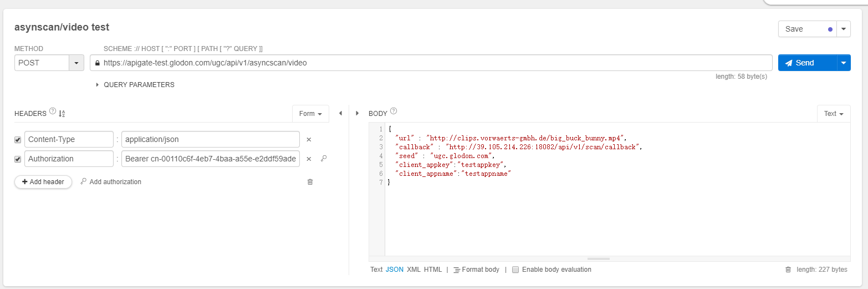This screenshot has width=868, height=289.
Task: Sort headers alphabetically with the A-Z icon
Action: pos(62,114)
